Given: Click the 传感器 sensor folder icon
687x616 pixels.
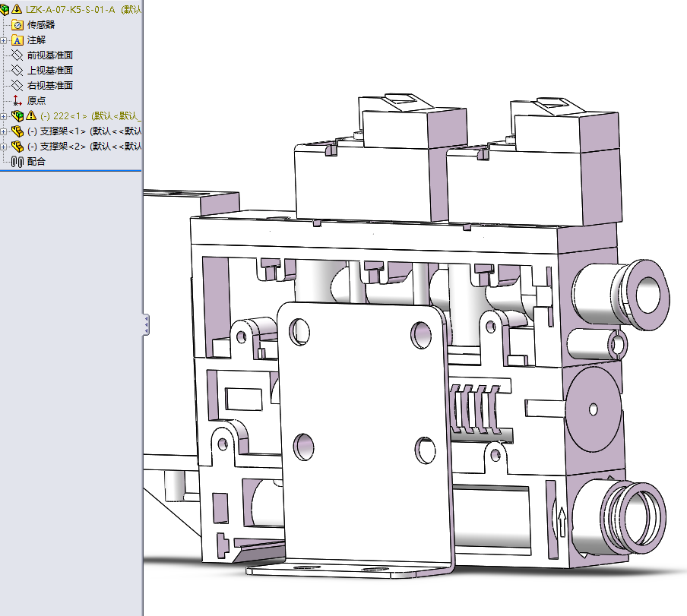Looking at the screenshot, I should (17, 25).
